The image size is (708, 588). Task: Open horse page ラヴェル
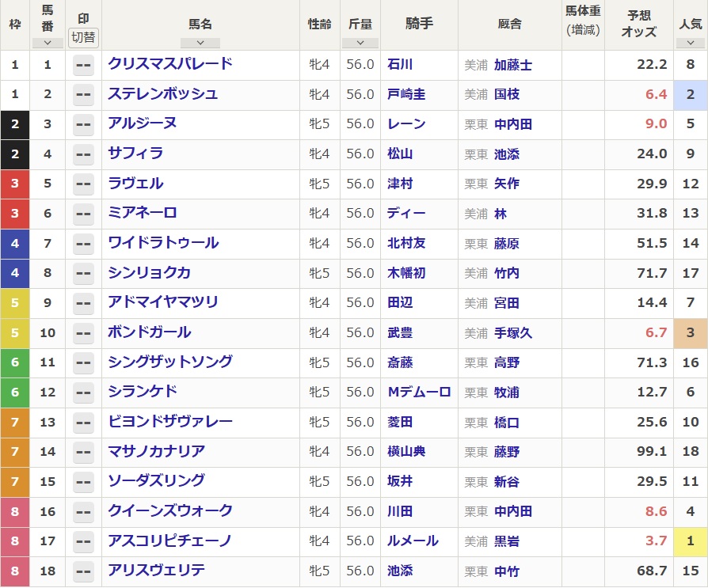coord(135,183)
